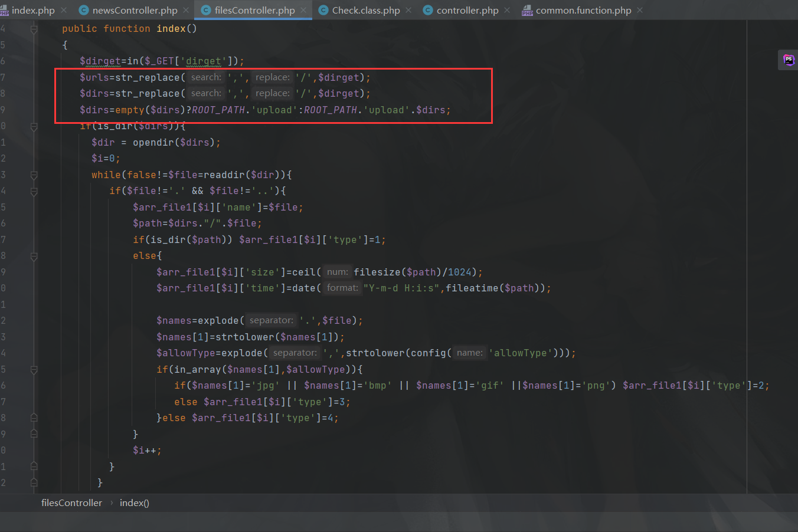Close the filesController.php tab

303,10
